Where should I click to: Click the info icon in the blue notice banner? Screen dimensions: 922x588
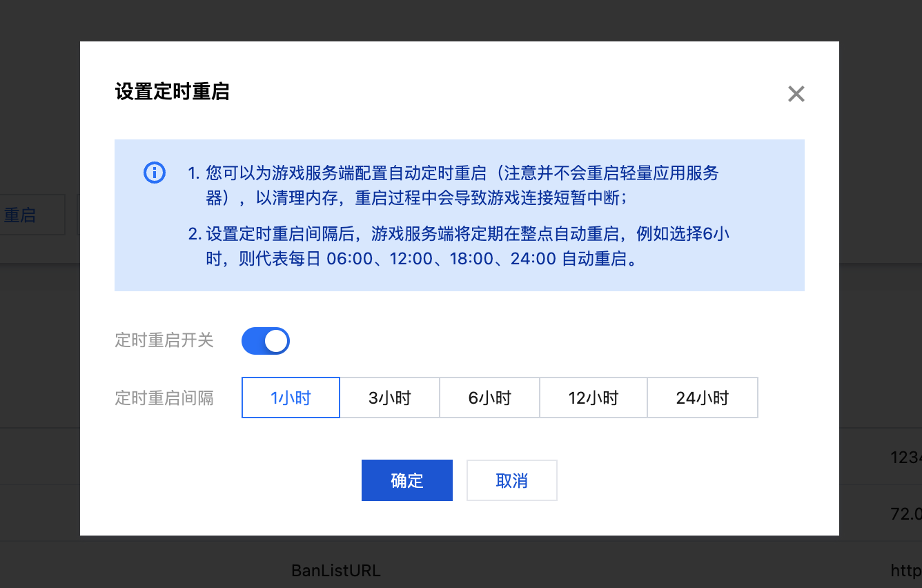(x=155, y=173)
